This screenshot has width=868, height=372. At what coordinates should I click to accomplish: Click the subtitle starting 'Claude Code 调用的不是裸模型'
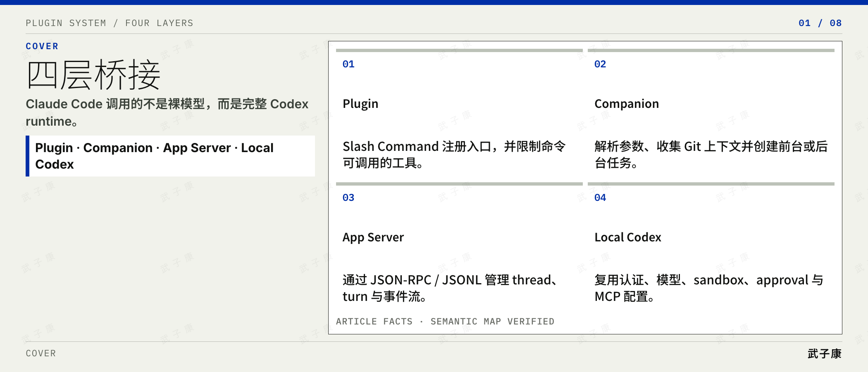(167, 112)
